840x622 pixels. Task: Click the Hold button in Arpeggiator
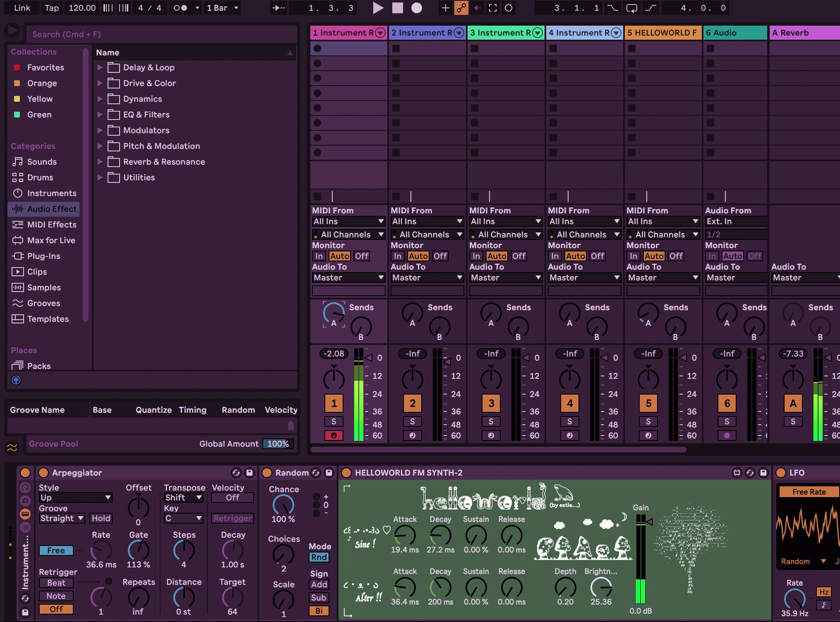[x=101, y=518]
